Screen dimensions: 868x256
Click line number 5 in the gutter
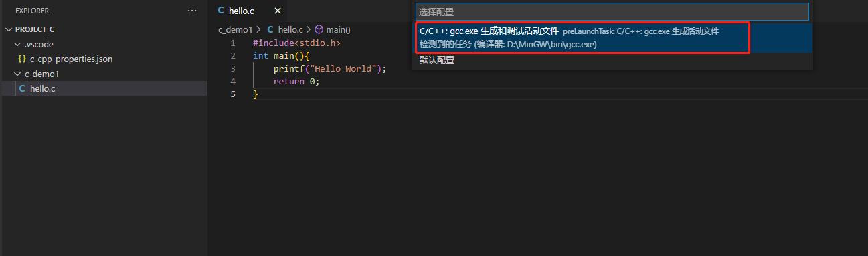[233, 94]
